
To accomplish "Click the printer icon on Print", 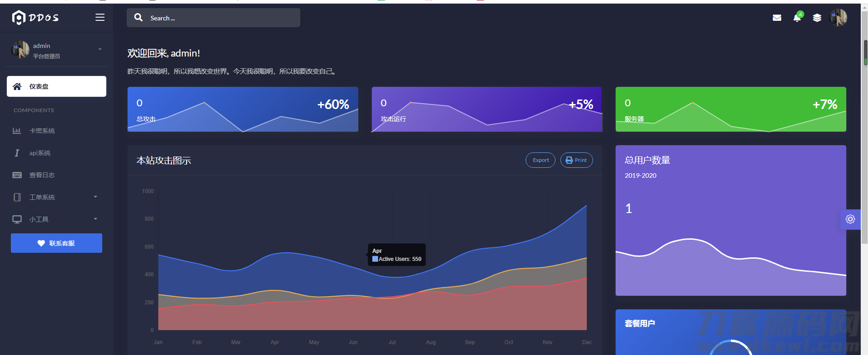I will tap(569, 160).
